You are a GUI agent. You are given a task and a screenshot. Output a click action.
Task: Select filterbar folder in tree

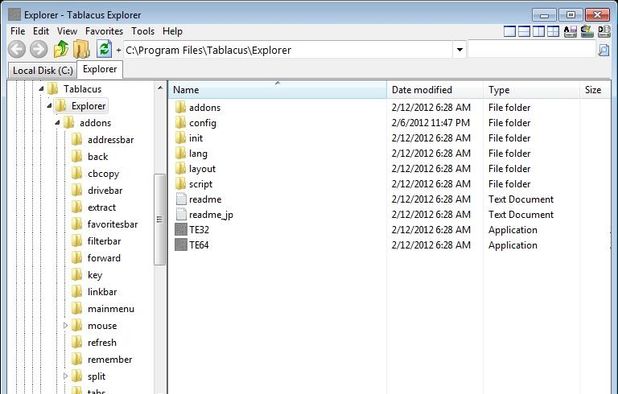pos(104,241)
